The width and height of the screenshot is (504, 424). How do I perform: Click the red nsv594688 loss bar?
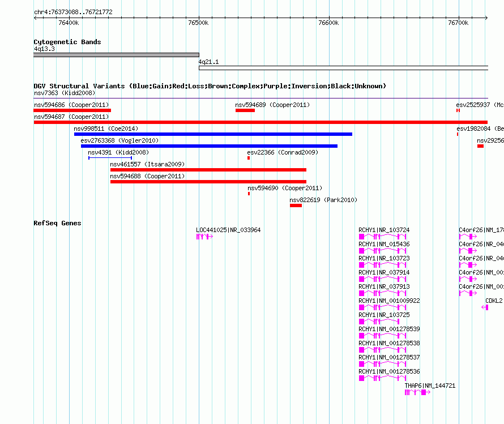point(208,182)
